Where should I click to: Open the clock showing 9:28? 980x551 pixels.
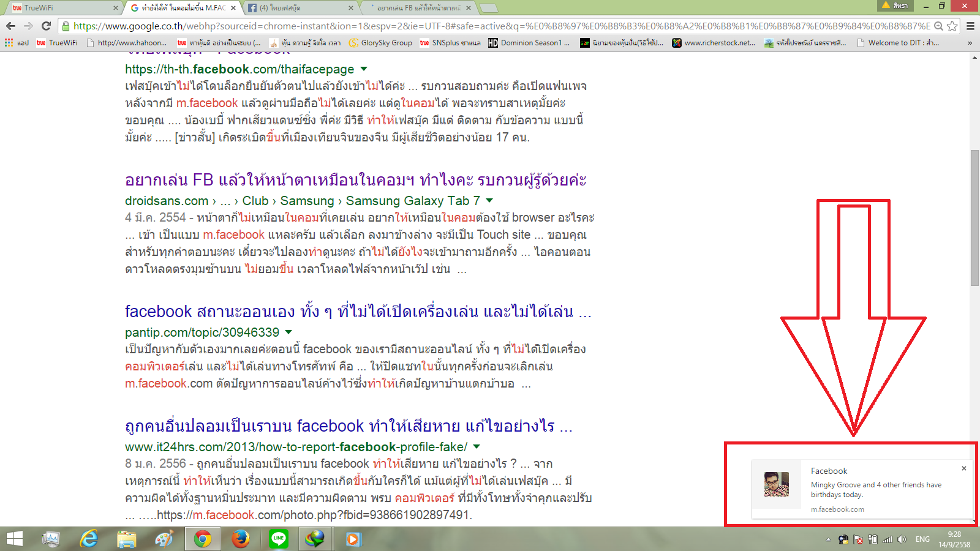[954, 539]
